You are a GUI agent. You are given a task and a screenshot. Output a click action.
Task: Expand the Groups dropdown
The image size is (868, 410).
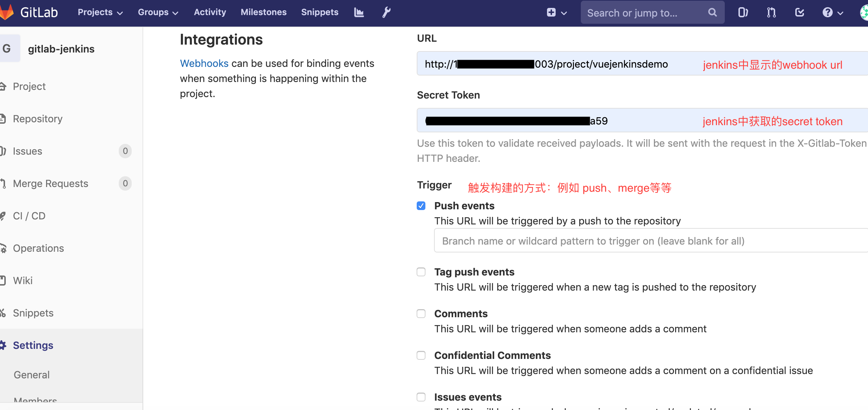coord(158,12)
